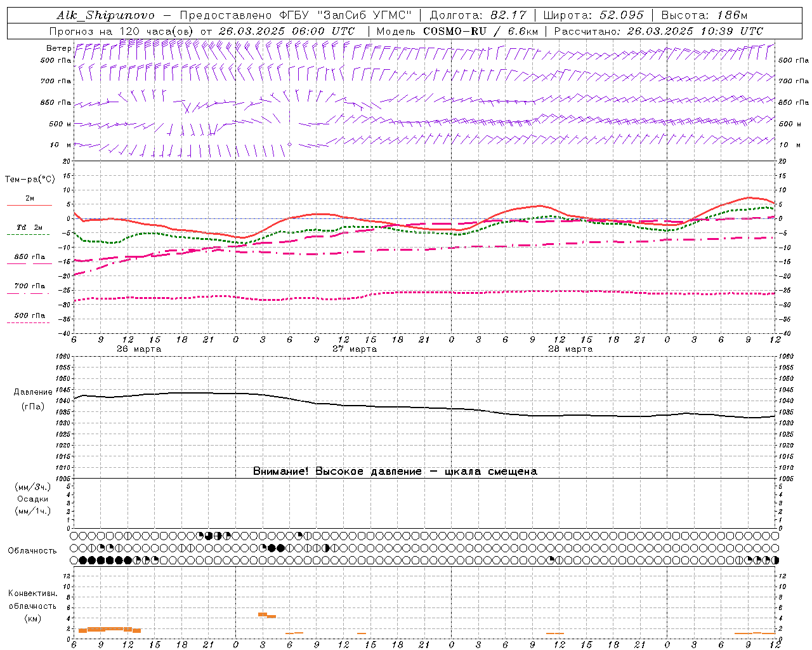
Task: Click the Td 2м legend entry
Action: pyautogui.click(x=29, y=227)
